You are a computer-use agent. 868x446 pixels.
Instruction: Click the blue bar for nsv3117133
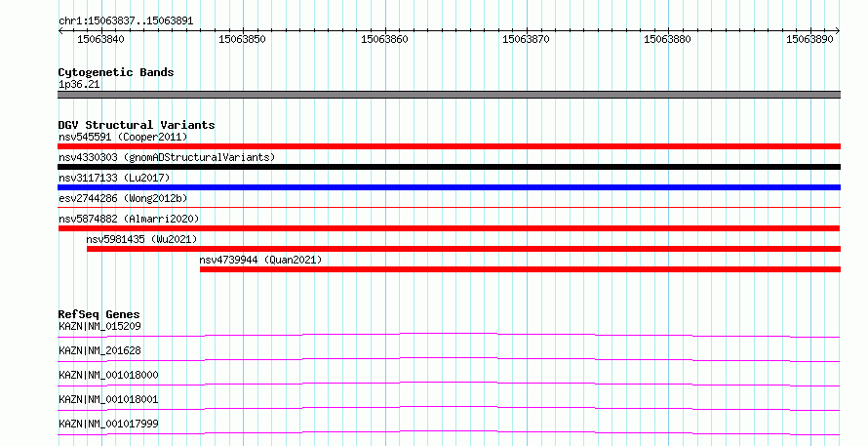[449, 187]
